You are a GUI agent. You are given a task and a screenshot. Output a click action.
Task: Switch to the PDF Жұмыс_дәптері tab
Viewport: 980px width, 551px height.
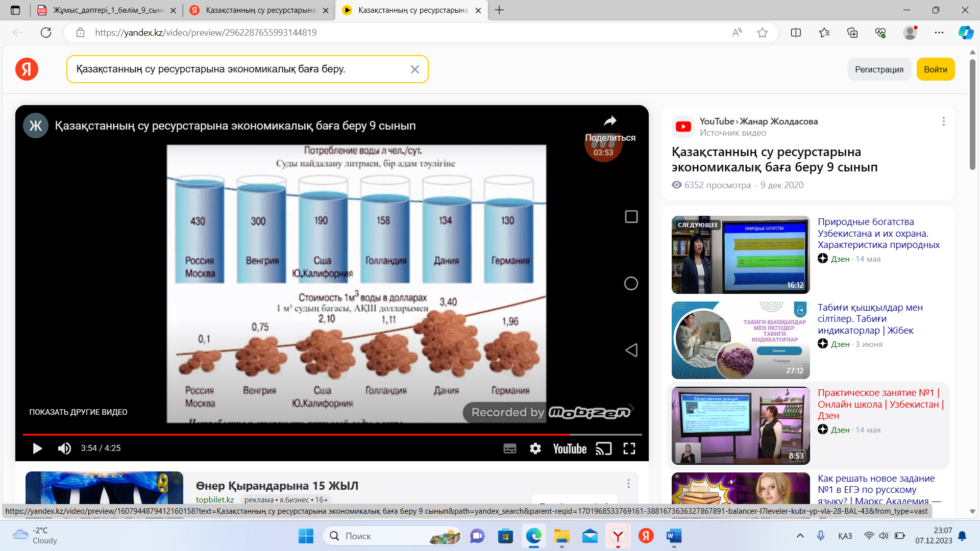(108, 10)
